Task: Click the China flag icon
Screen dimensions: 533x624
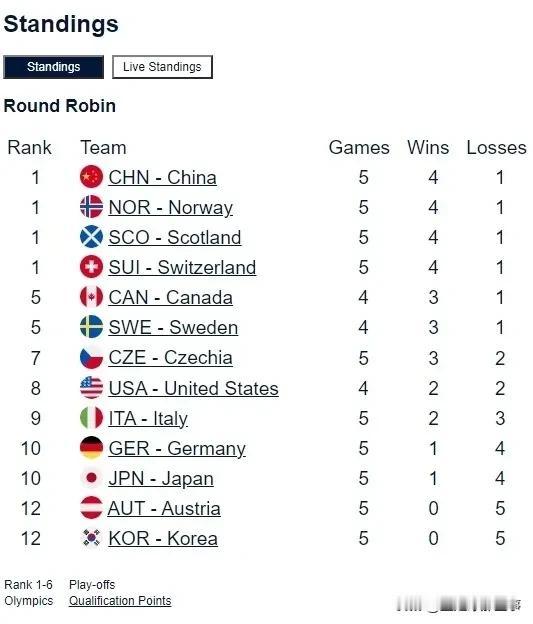Action: pos(92,176)
